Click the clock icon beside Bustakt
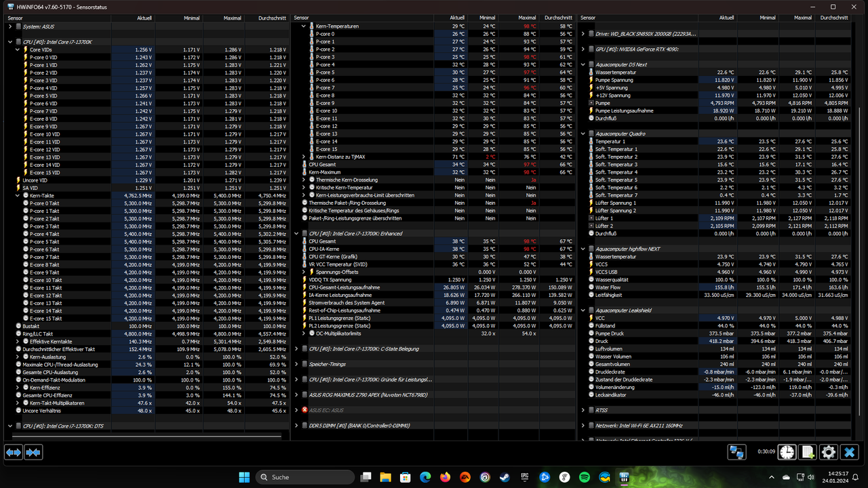 click(18, 326)
